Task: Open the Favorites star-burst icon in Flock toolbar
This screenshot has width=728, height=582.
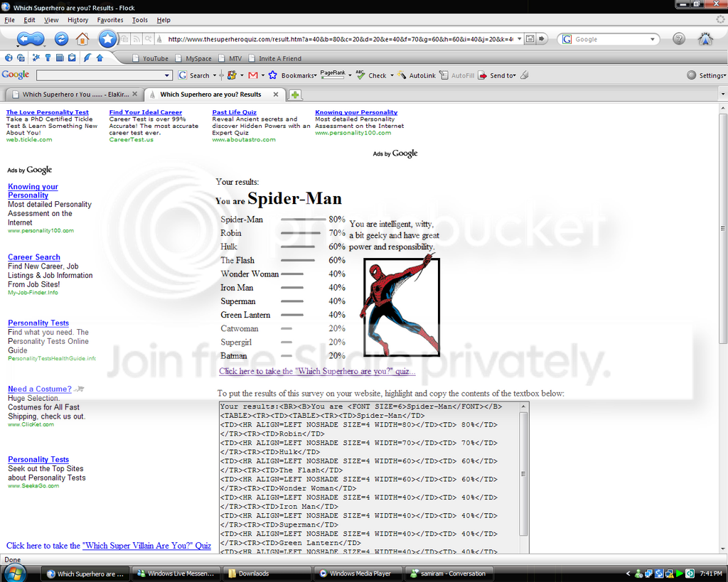Action: coord(36,58)
